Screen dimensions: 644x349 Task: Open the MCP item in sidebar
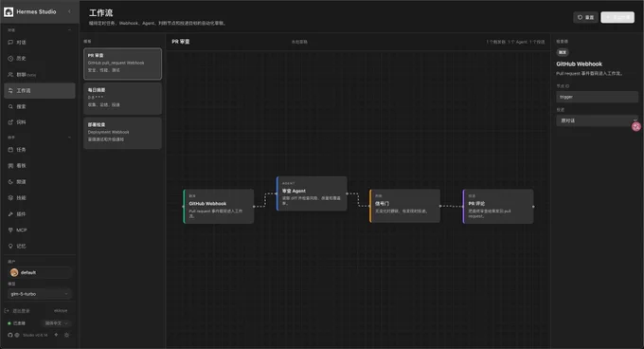coord(40,230)
